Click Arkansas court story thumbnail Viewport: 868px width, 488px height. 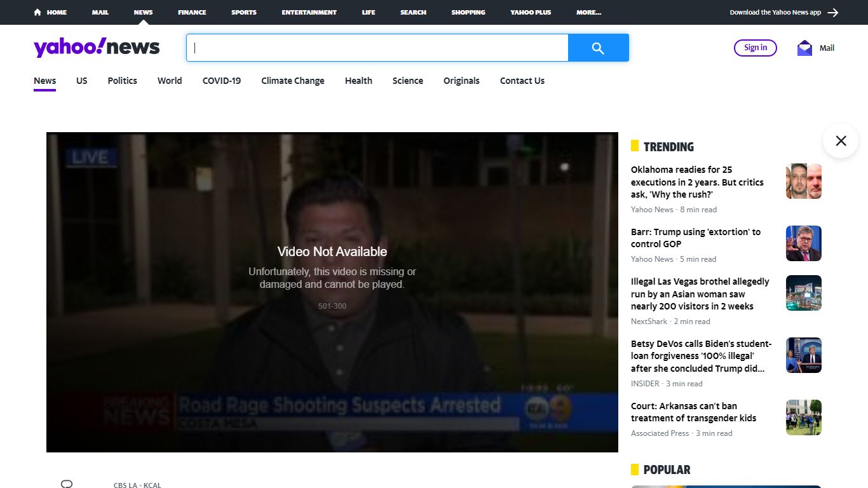click(x=804, y=417)
